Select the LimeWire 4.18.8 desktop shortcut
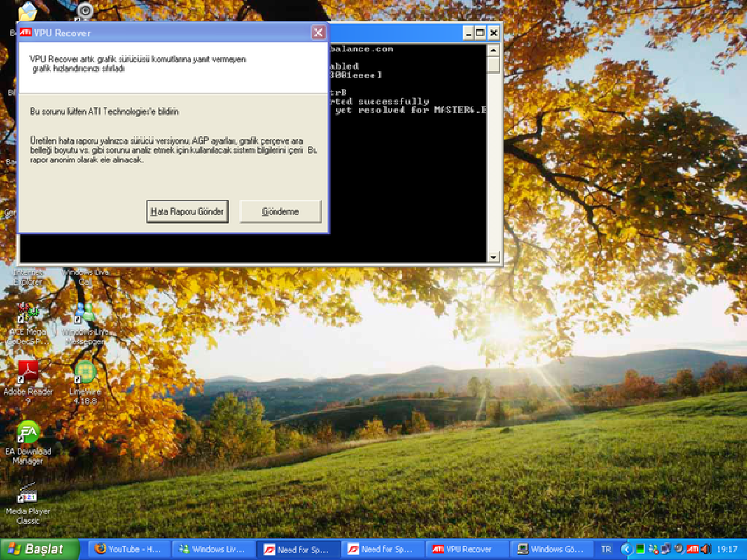Screen dimensions: 747x560 85,383
